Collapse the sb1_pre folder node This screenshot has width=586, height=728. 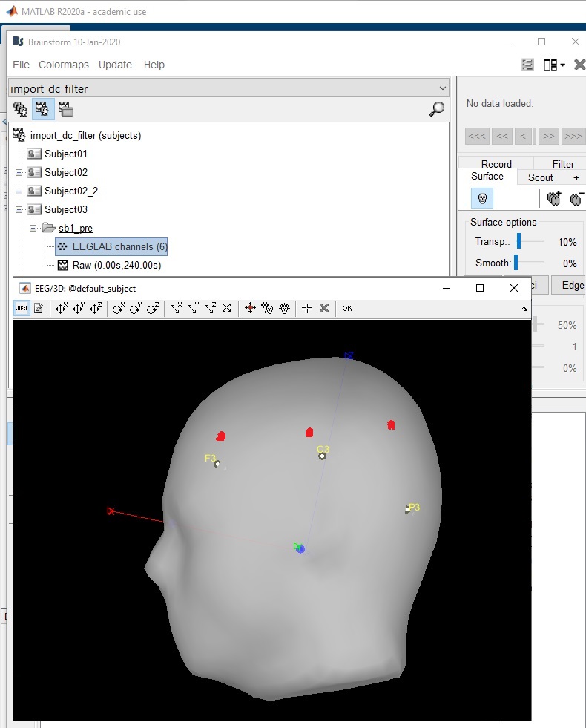pyautogui.click(x=33, y=228)
